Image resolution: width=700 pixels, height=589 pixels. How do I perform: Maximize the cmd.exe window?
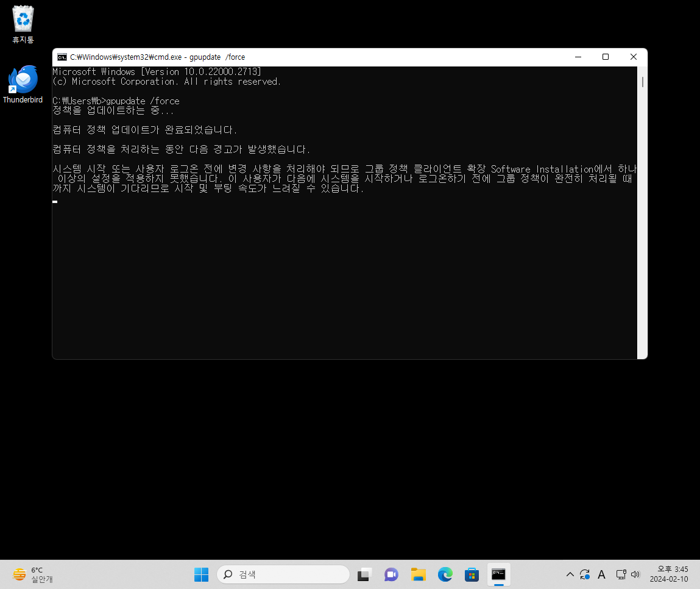tap(606, 57)
